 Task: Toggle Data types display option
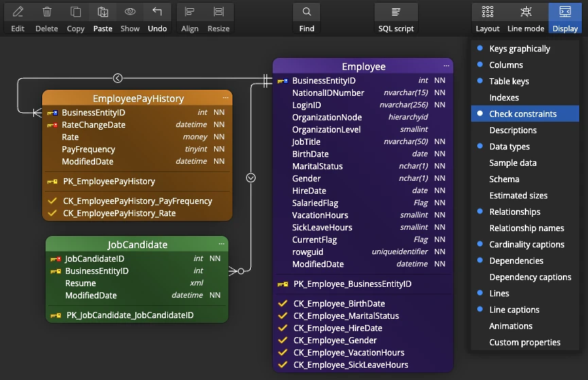point(525,146)
